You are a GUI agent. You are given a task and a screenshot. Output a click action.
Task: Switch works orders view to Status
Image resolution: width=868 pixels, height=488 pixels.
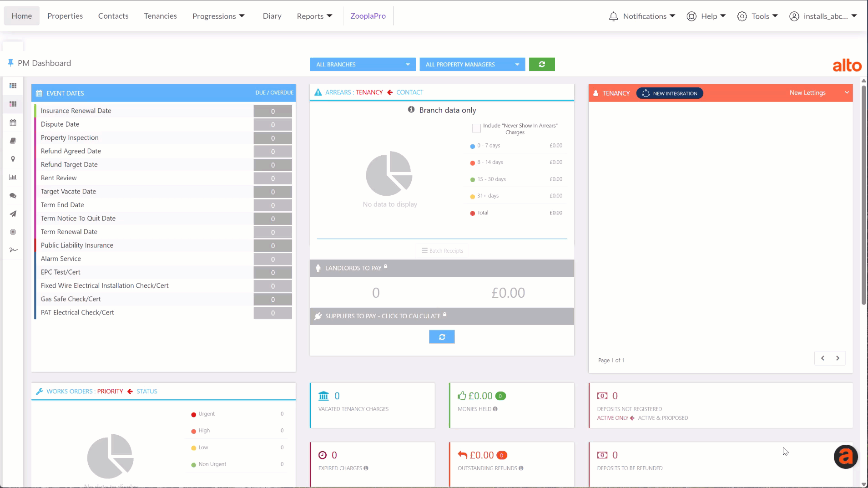pos(146,391)
